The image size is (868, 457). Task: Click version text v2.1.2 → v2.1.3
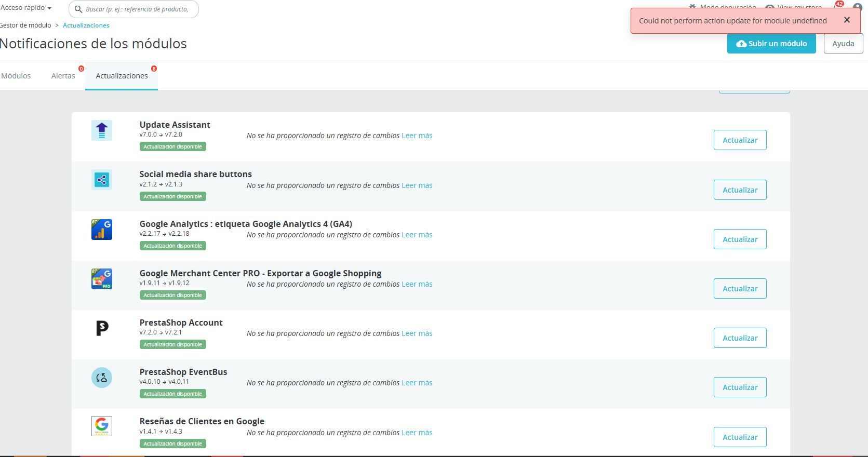[x=161, y=184]
